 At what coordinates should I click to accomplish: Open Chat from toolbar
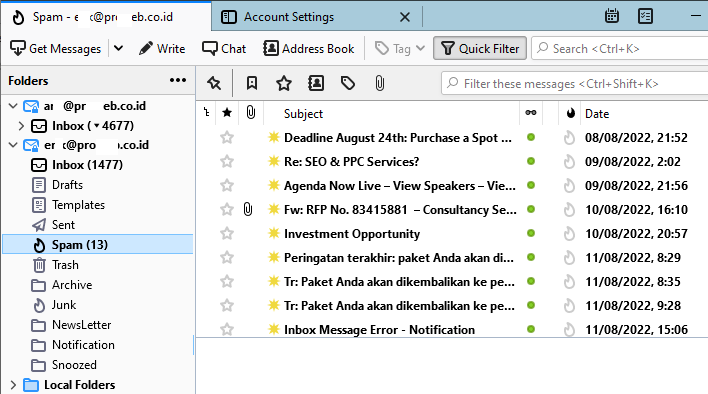[224, 48]
